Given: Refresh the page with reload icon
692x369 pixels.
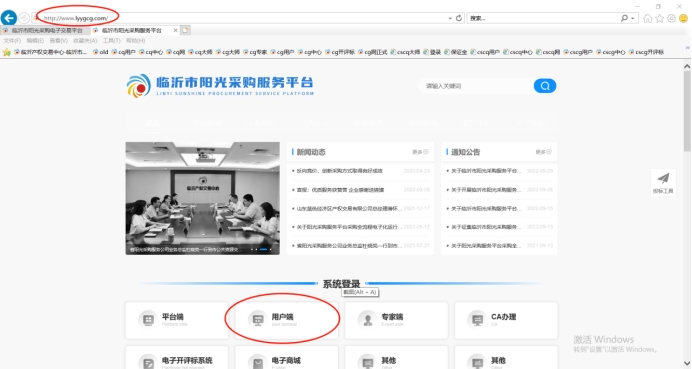Looking at the screenshot, I should click(x=459, y=18).
